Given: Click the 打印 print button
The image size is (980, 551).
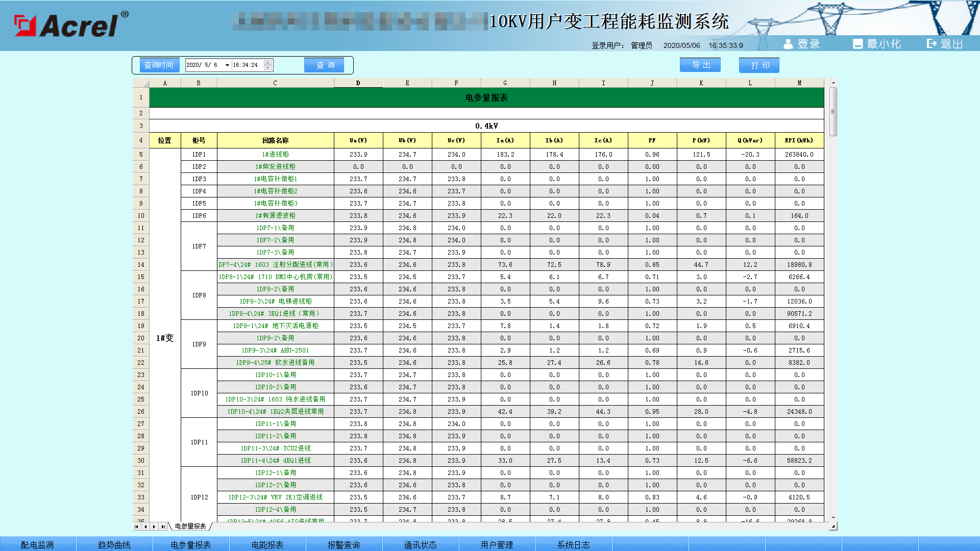Looking at the screenshot, I should pos(759,65).
